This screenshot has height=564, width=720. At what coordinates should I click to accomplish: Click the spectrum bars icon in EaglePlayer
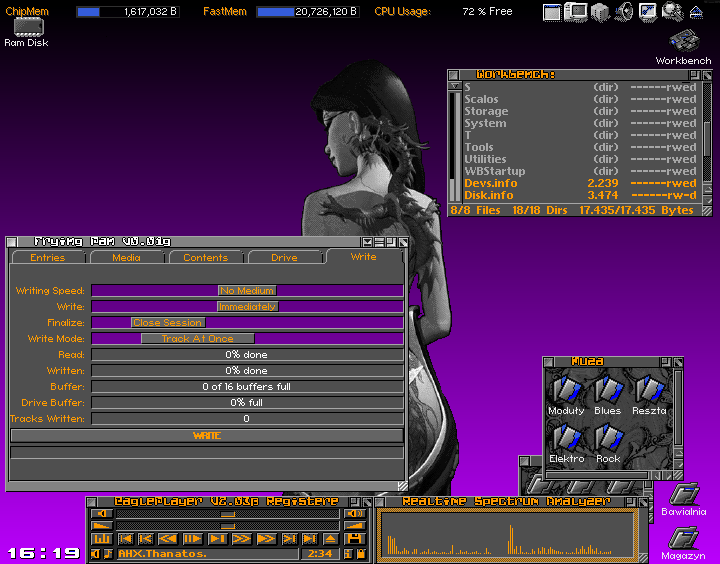click(101, 539)
